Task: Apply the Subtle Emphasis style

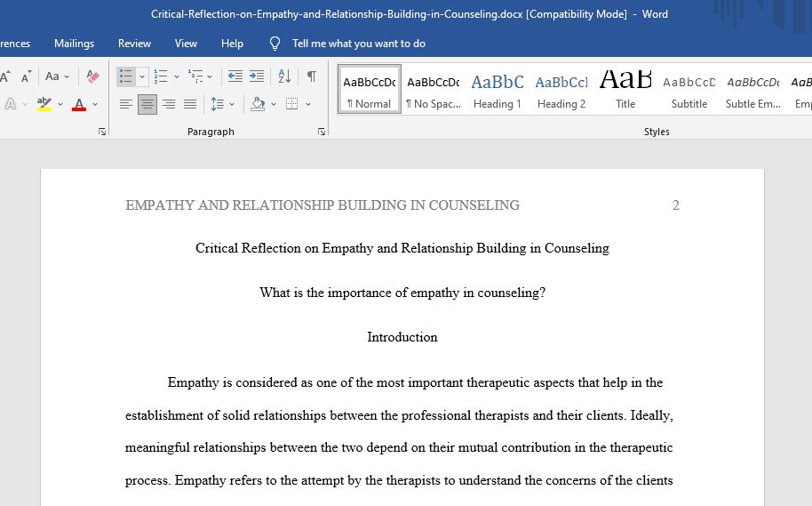Action: (x=753, y=89)
